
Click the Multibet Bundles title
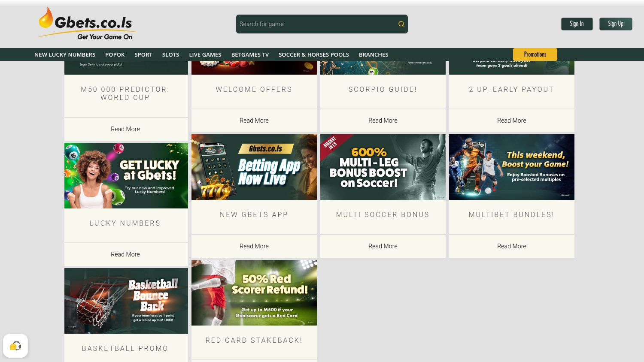pos(512,214)
